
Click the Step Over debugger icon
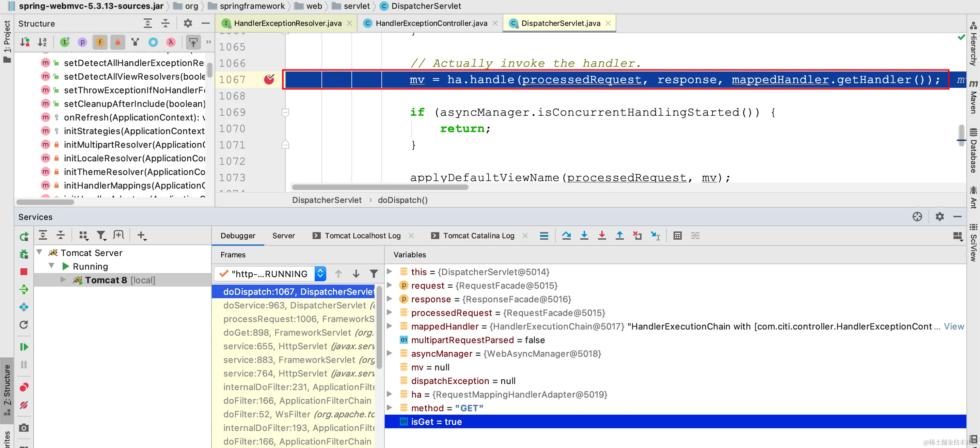click(x=566, y=236)
